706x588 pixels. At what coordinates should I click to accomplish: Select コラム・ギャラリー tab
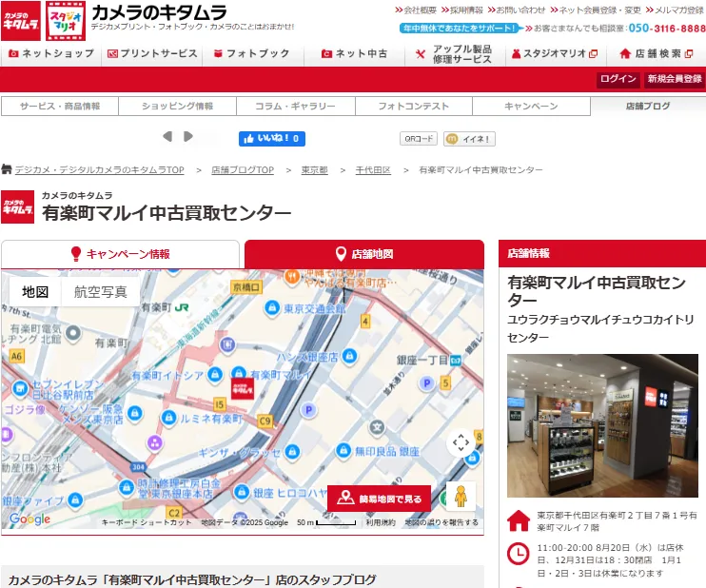point(295,107)
